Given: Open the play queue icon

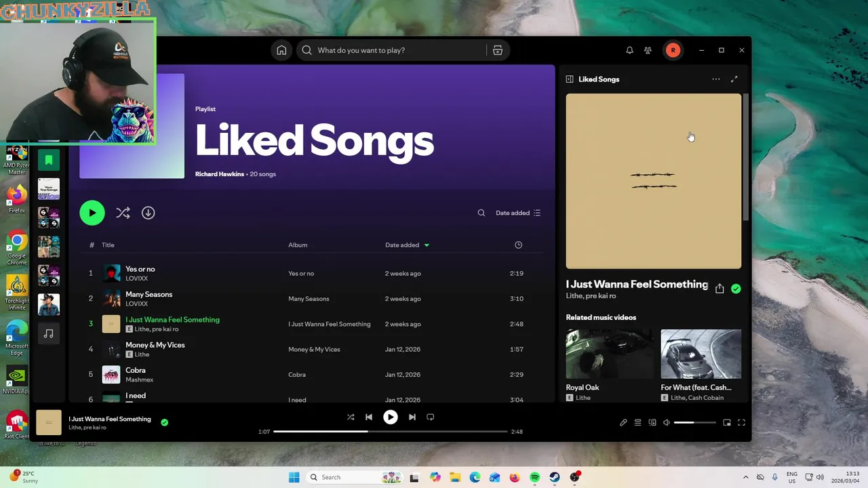Looking at the screenshot, I should click(637, 422).
